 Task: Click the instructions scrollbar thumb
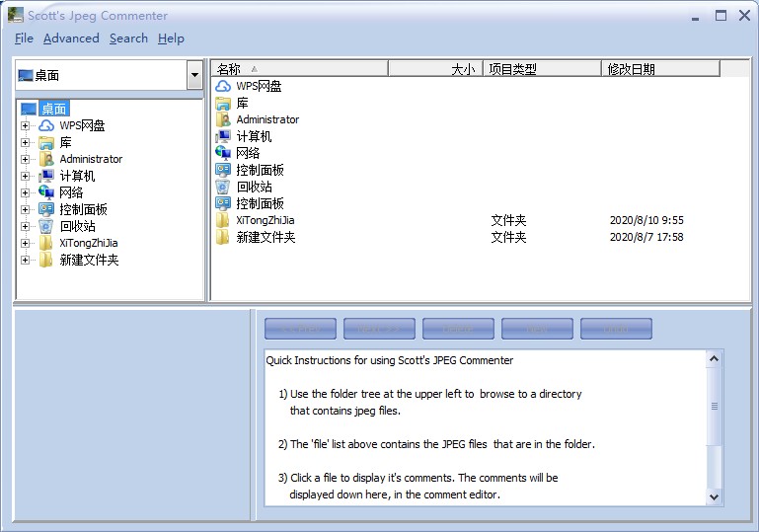[714, 406]
